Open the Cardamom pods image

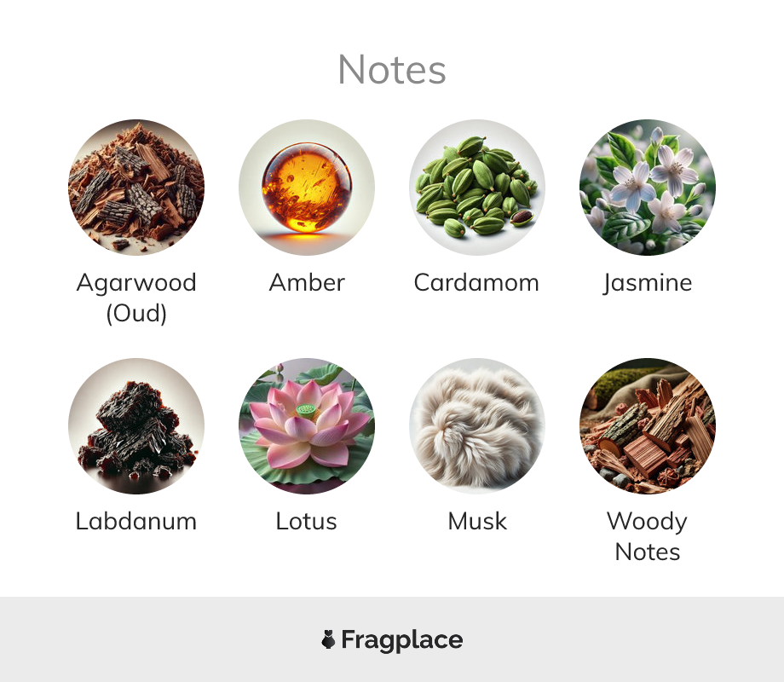pyautogui.click(x=477, y=188)
